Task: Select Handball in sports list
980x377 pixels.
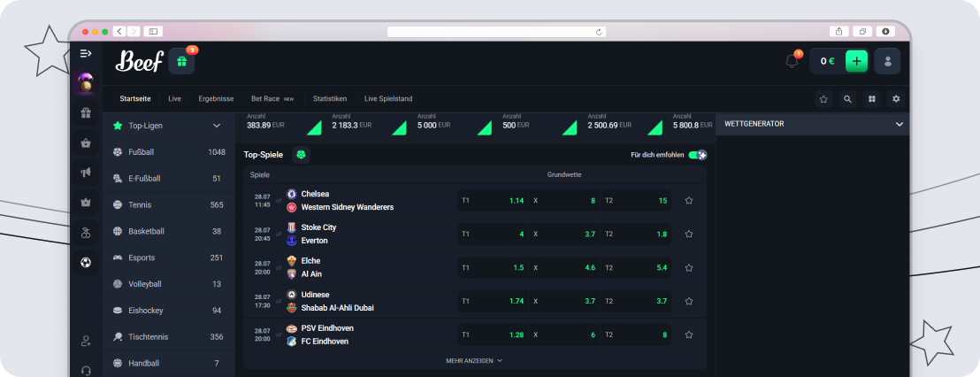Action: 169,363
